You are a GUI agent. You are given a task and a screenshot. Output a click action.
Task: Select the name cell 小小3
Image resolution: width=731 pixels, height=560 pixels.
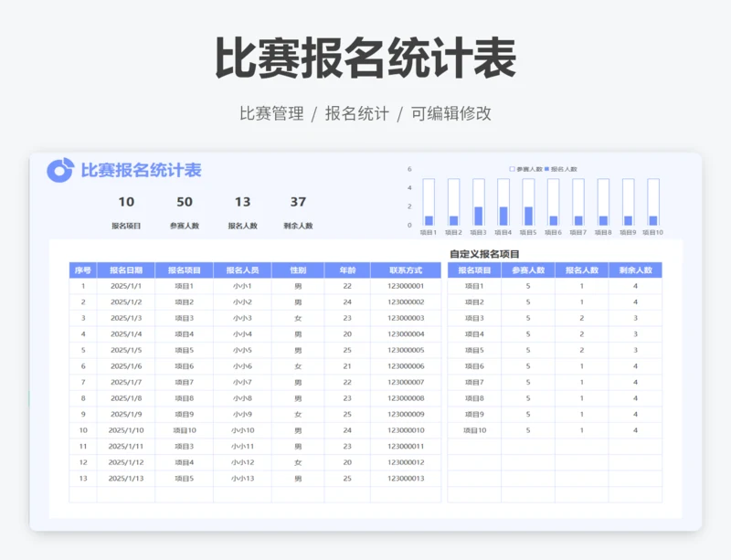242,318
